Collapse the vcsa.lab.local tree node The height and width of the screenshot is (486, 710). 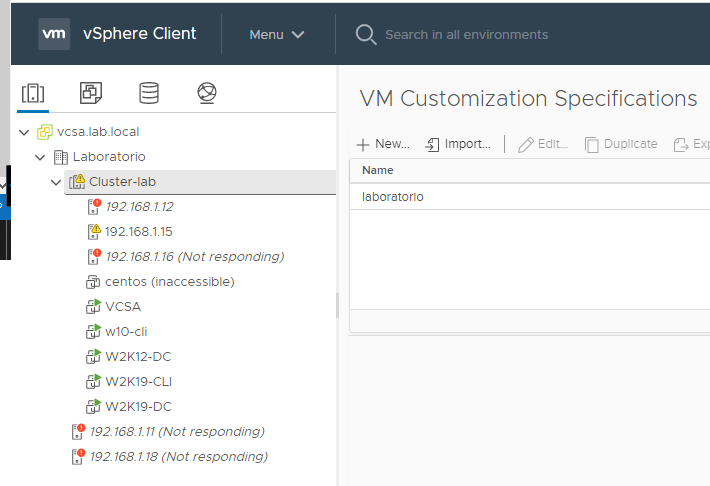tap(24, 132)
